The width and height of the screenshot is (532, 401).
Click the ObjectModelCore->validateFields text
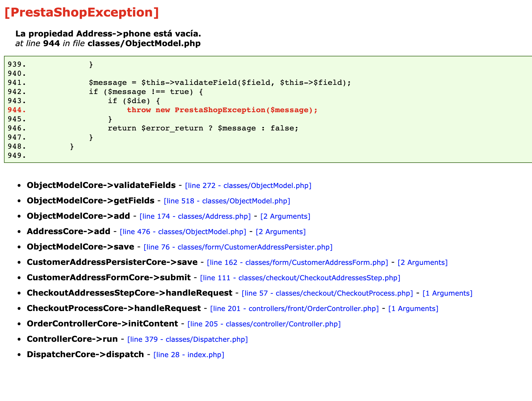101,185
